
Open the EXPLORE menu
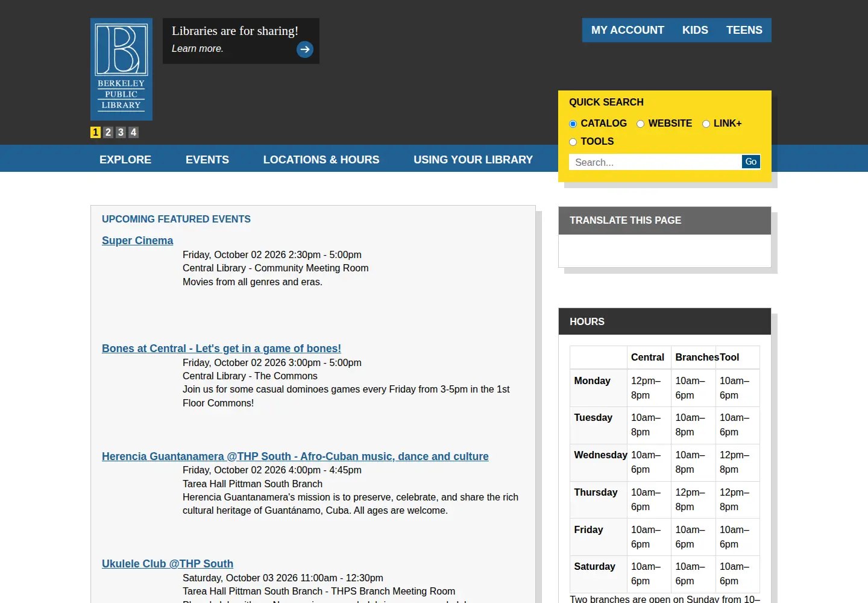125,159
